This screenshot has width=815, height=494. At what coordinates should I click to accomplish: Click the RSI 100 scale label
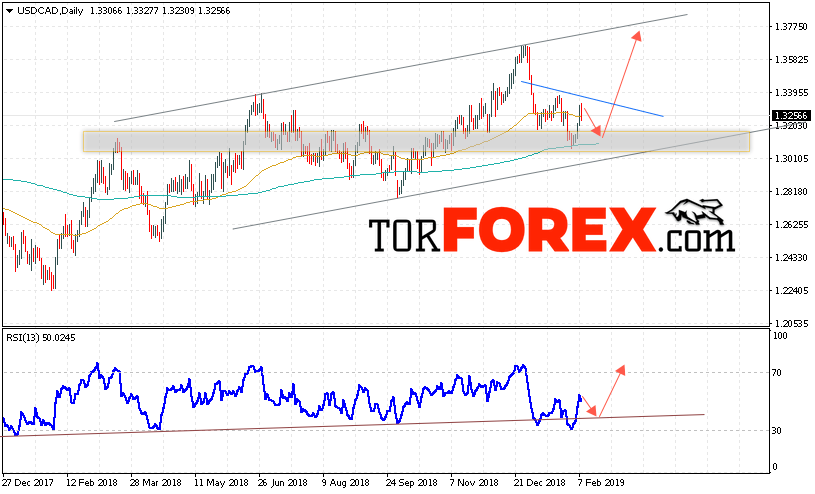point(780,336)
